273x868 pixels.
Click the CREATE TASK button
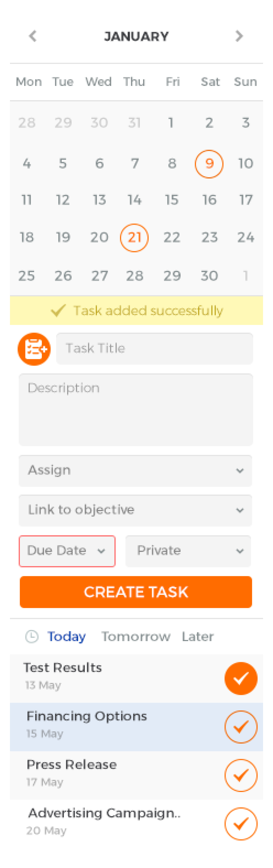tap(136, 592)
